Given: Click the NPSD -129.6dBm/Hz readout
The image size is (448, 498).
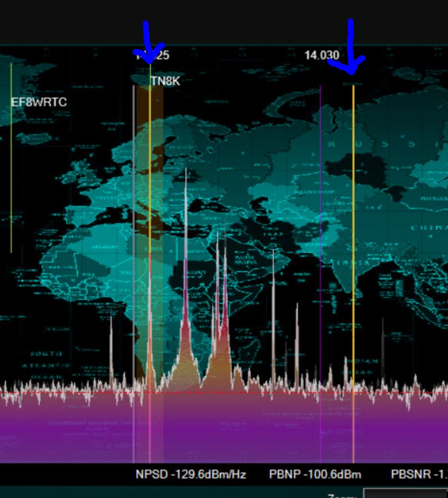Looking at the screenshot, I should (190, 474).
